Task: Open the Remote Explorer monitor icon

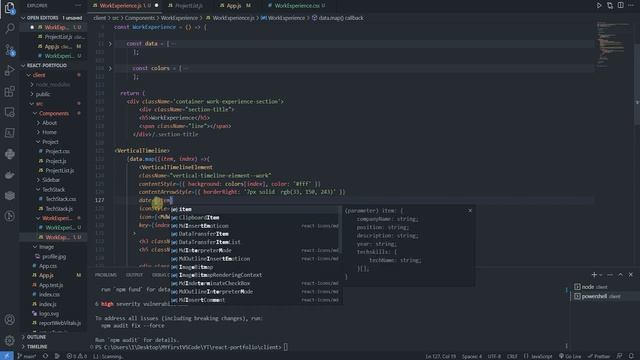Action: point(10,112)
